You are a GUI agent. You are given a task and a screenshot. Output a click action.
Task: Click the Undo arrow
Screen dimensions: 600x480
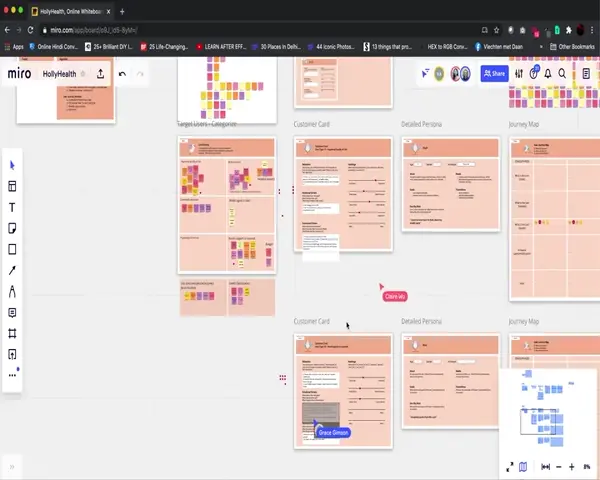122,74
